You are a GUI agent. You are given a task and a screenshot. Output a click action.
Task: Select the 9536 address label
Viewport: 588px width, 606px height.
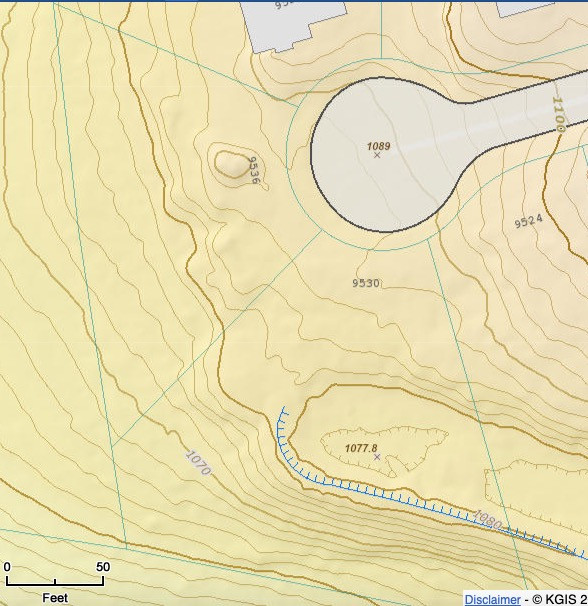(x=253, y=170)
